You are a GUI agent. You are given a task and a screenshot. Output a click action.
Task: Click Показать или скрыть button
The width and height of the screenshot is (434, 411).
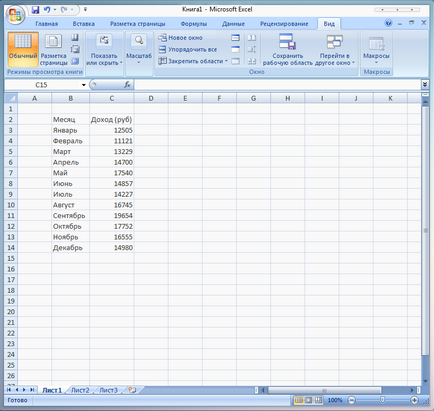(104, 49)
